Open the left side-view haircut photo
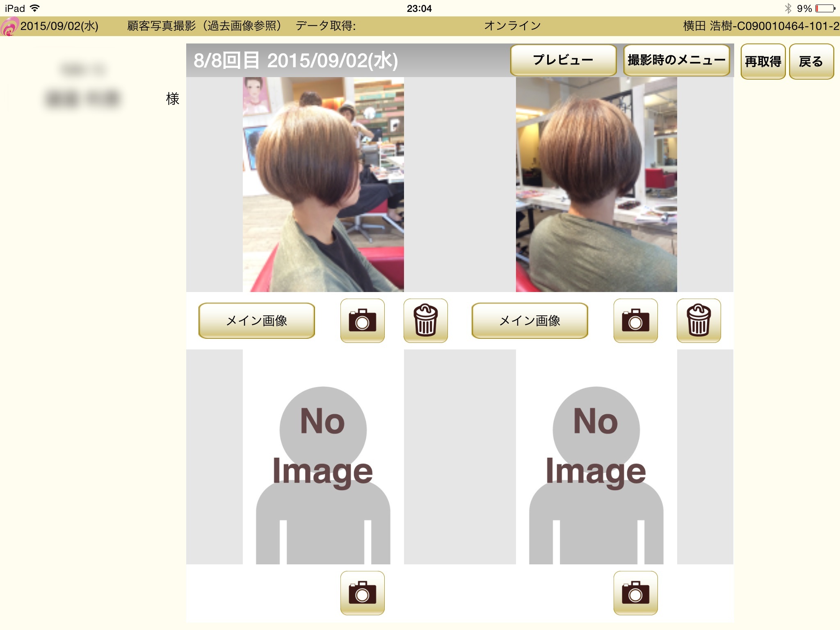The image size is (840, 630). pos(323,185)
